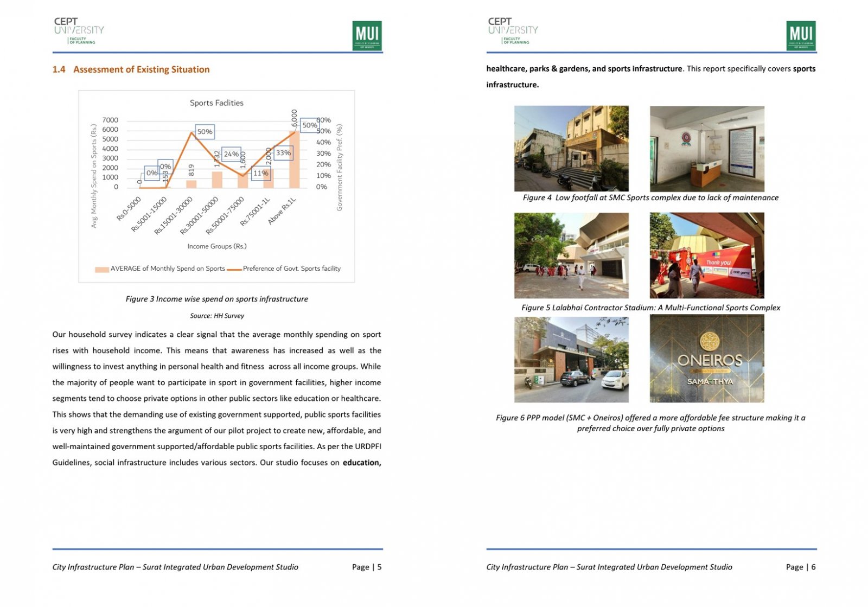Click the SMC Sports complex exterior photo

click(x=571, y=149)
